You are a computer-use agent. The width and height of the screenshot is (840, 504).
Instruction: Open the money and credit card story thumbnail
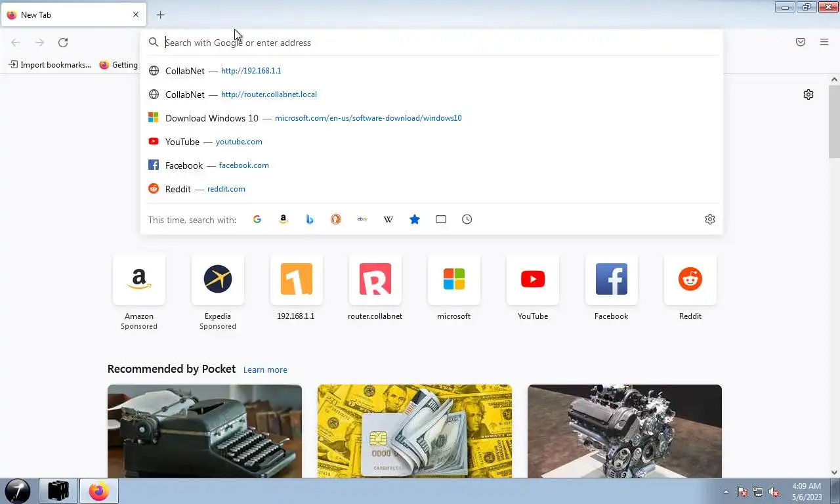coord(415,431)
